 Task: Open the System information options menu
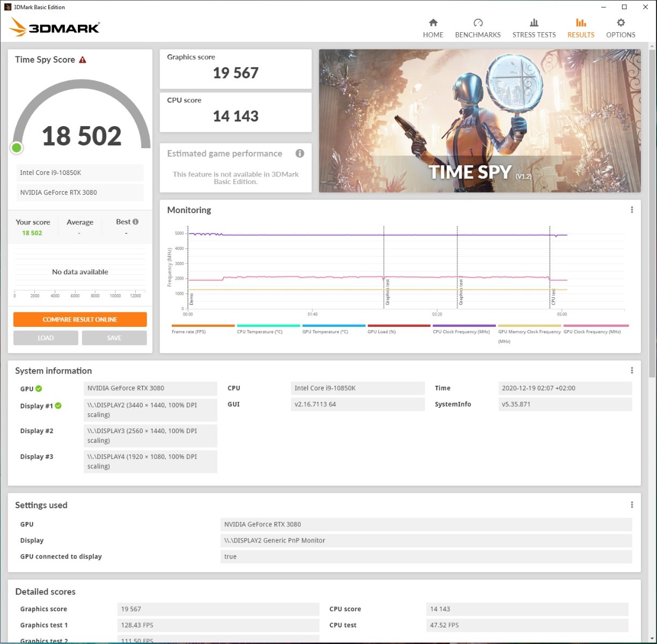[632, 370]
